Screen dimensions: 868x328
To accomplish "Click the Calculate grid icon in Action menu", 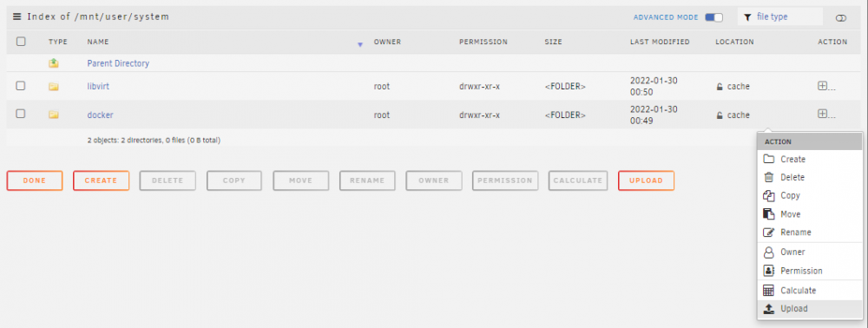I will (x=768, y=291).
